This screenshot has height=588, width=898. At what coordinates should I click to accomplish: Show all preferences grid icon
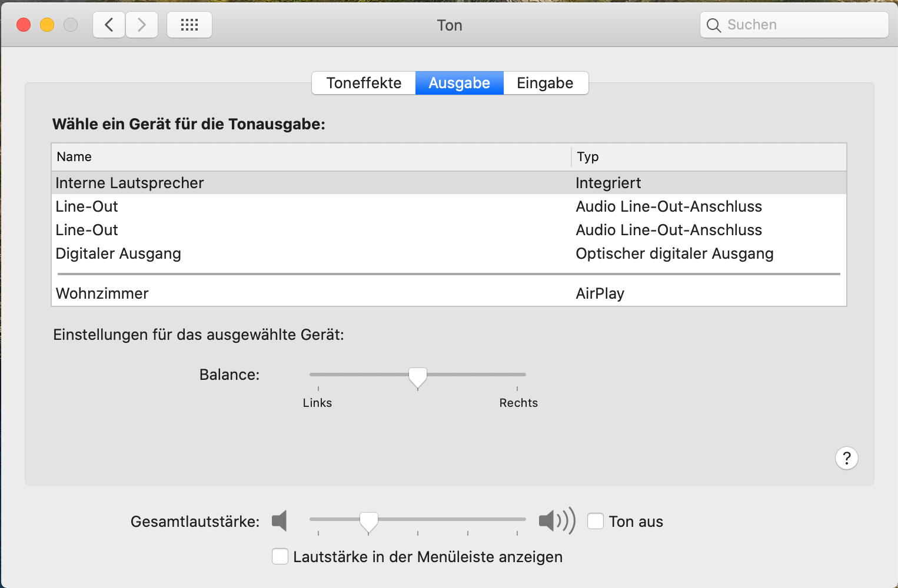(x=189, y=25)
